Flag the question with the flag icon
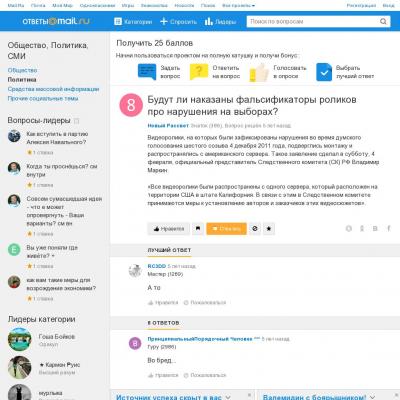Image resolution: width=400 pixels, height=400 pixels. click(198, 229)
